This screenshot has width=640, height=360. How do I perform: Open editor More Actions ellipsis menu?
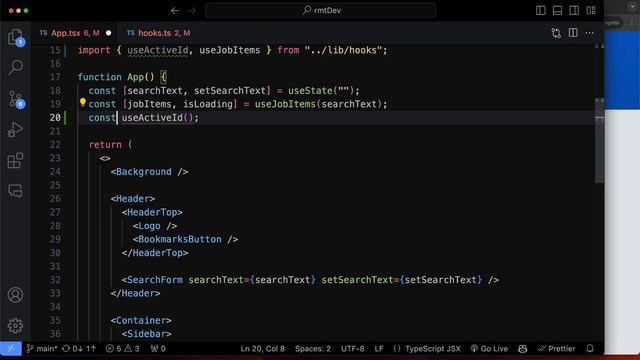pos(589,33)
